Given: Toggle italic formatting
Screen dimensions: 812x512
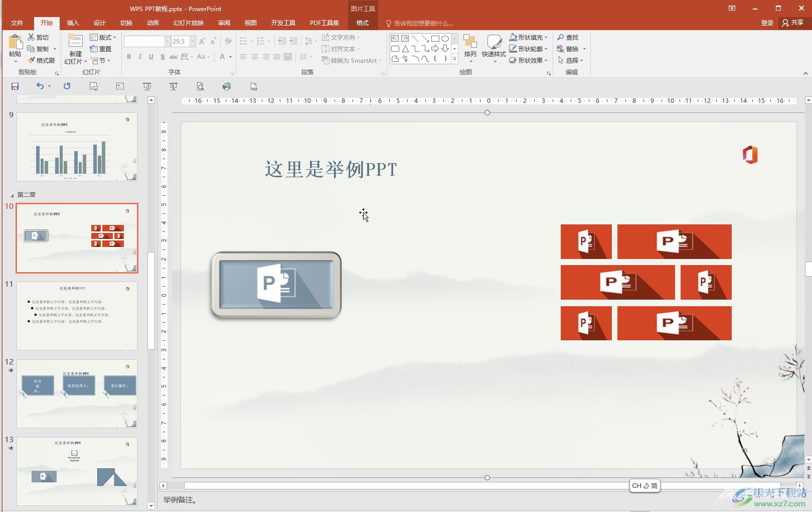Looking at the screenshot, I should (x=140, y=57).
